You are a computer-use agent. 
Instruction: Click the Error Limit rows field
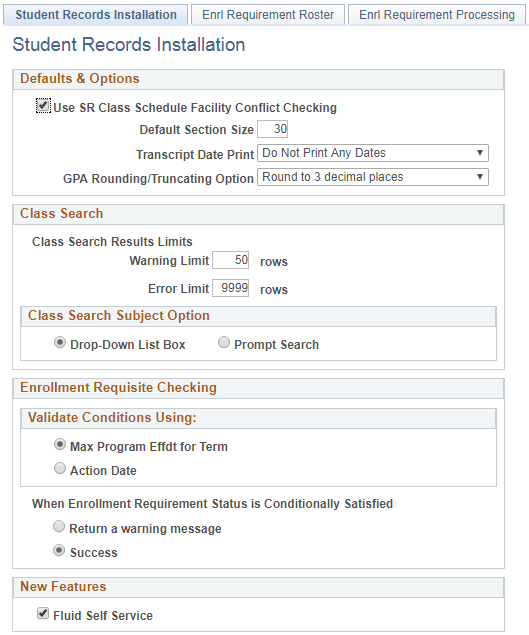tap(230, 288)
